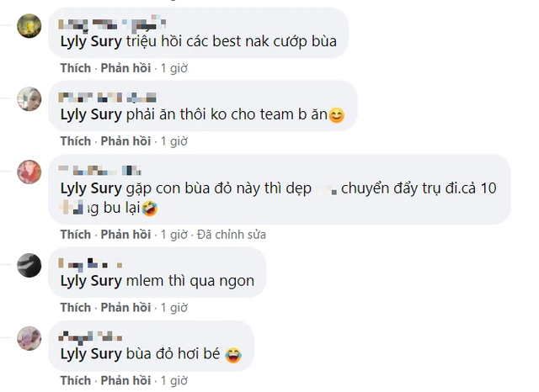The height and width of the screenshot is (392, 539).
Task: Open the red avatar of the third commenter
Action: [29, 172]
